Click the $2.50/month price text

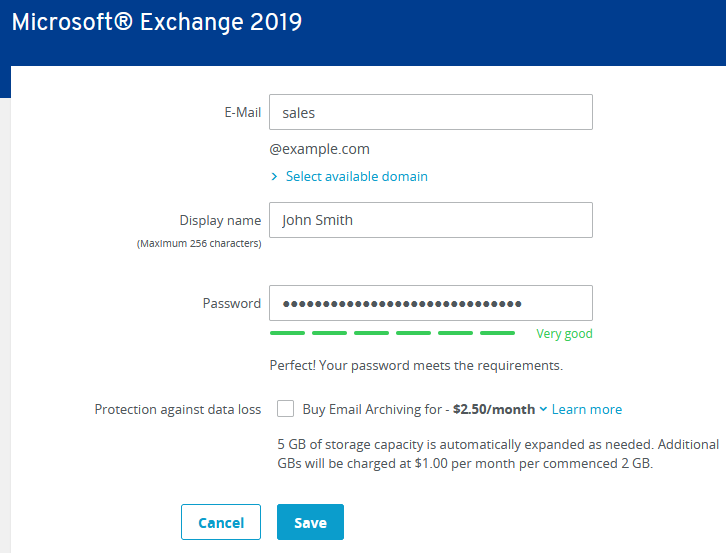494,409
